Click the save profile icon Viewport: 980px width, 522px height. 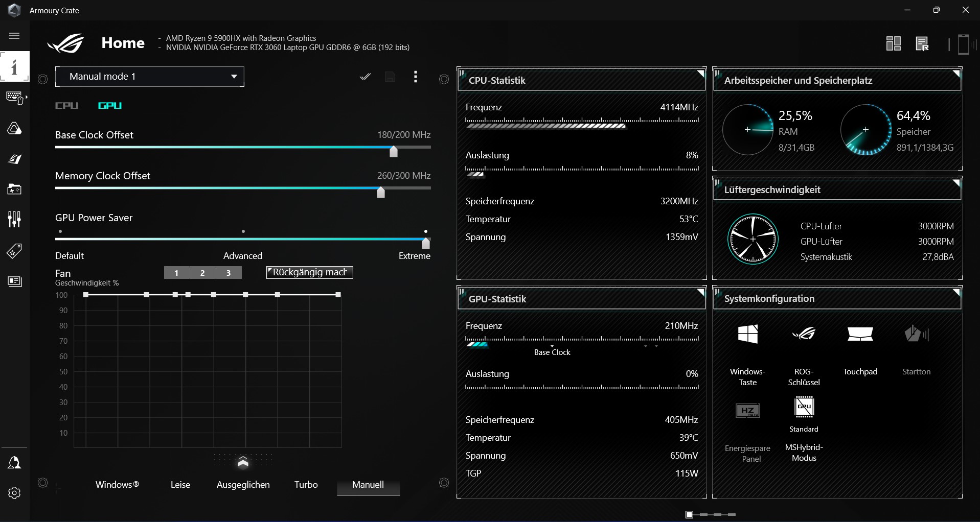tap(390, 77)
